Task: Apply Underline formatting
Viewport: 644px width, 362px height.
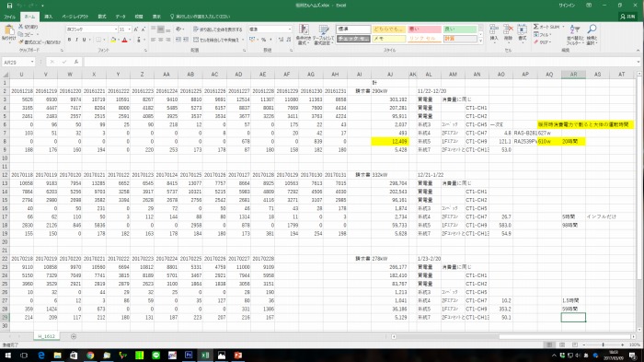Action: (84, 40)
